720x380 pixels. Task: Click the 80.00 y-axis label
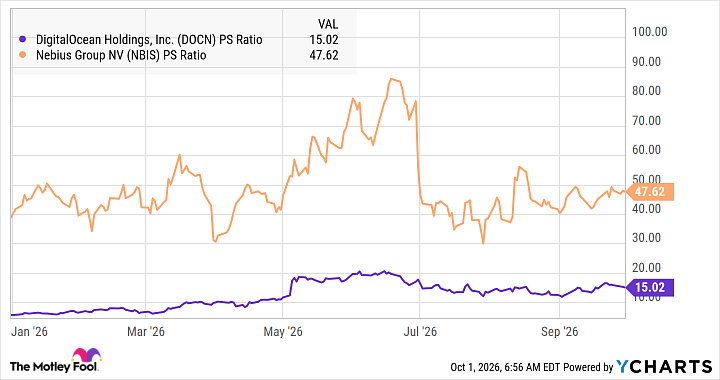647,91
